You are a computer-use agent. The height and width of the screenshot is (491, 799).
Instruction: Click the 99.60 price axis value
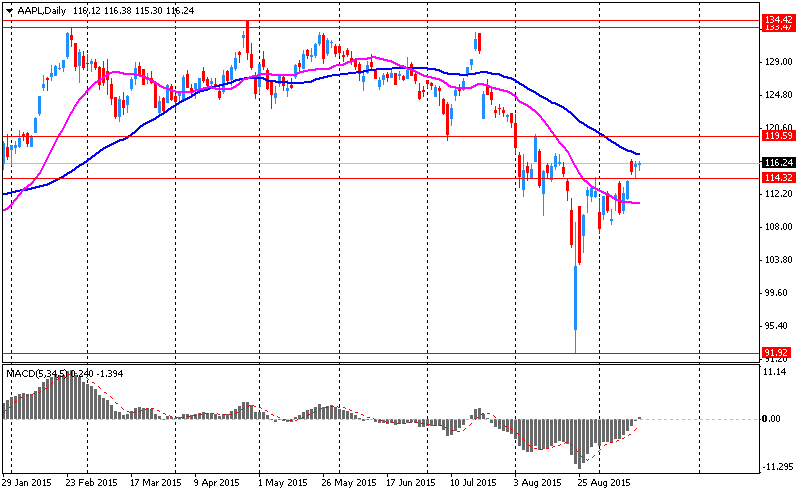coord(777,293)
